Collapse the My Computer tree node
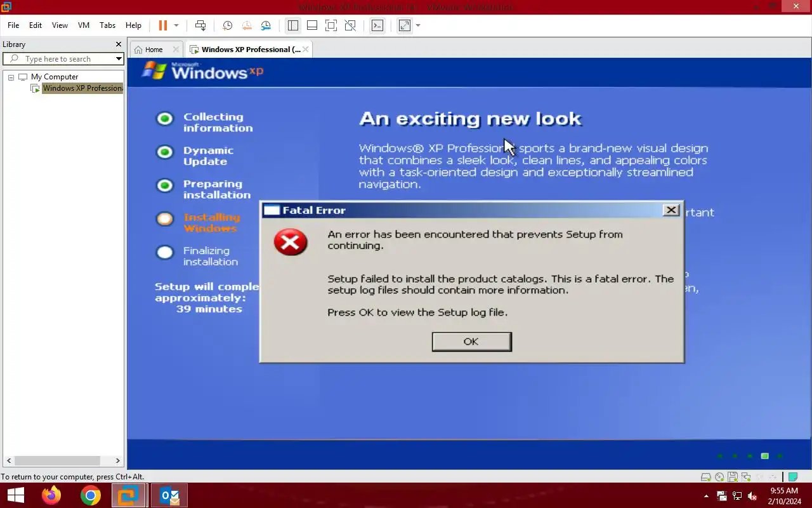Viewport: 812px width, 508px height. 11,77
